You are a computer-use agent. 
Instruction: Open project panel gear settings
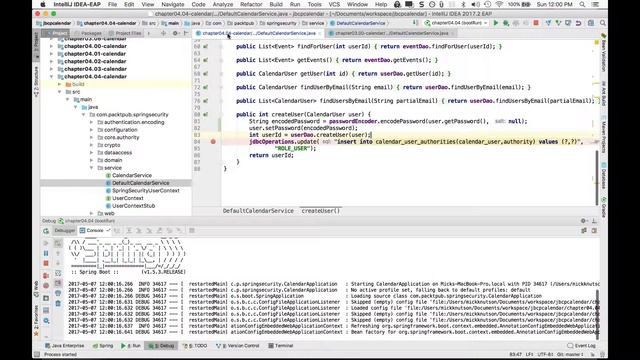pos(175,33)
